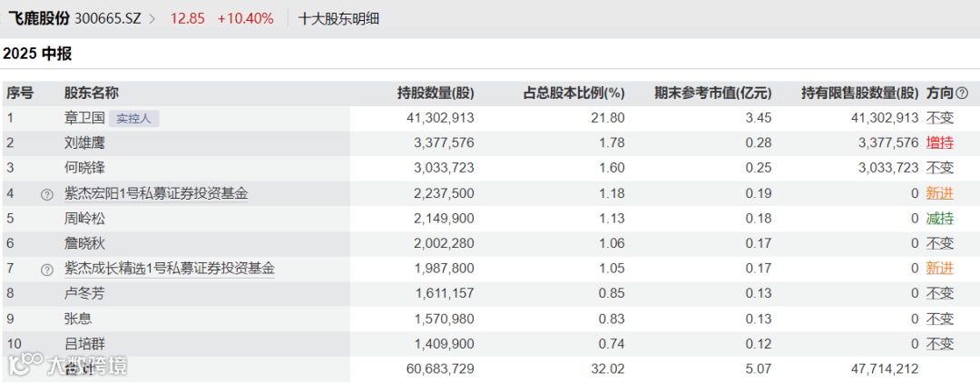
Task: Open 飞鹿股份 stock name link
Action: tap(39, 18)
